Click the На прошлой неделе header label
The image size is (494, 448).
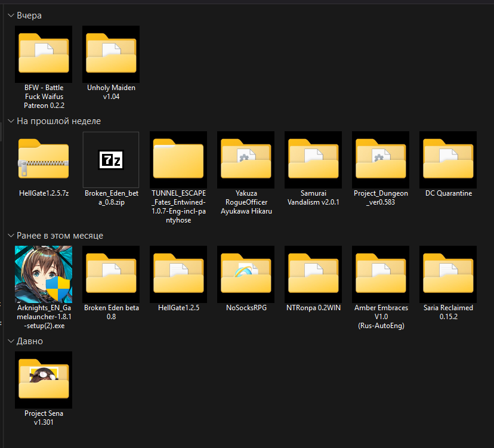58,121
